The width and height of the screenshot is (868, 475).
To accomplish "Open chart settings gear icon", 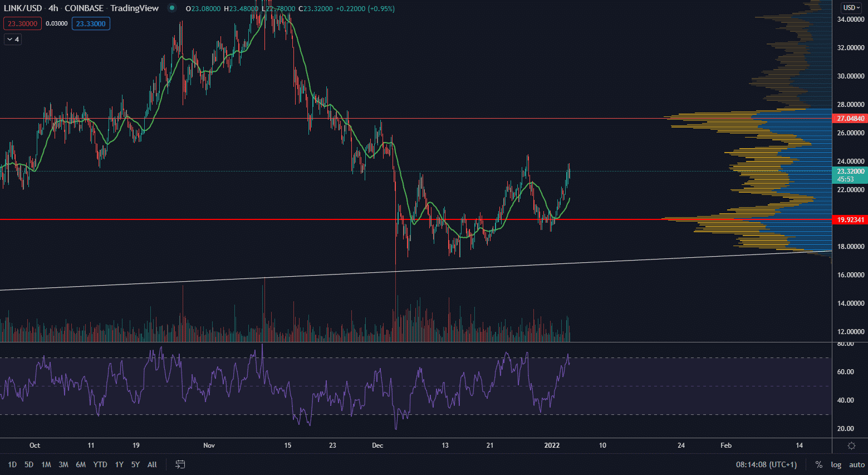I will (851, 445).
